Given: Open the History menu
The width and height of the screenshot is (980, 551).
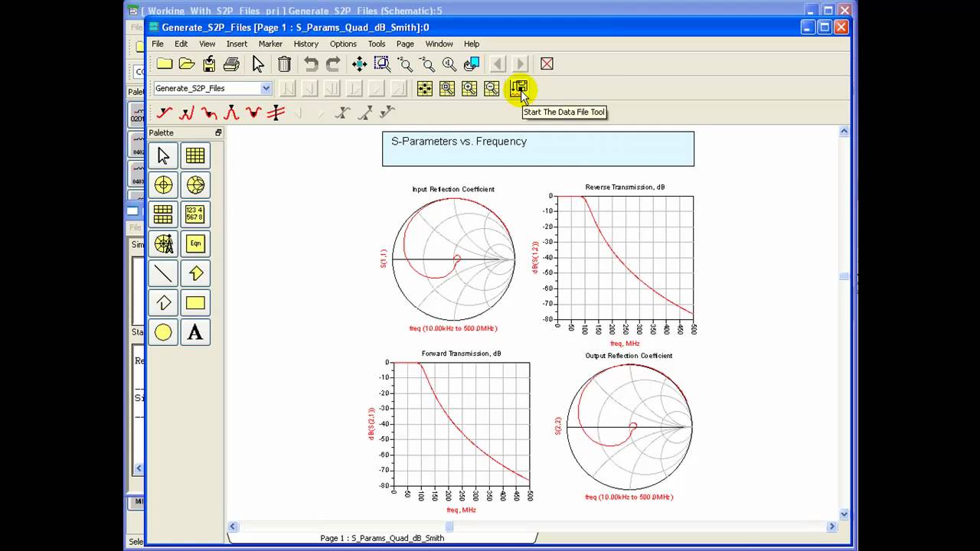Looking at the screenshot, I should click(305, 44).
